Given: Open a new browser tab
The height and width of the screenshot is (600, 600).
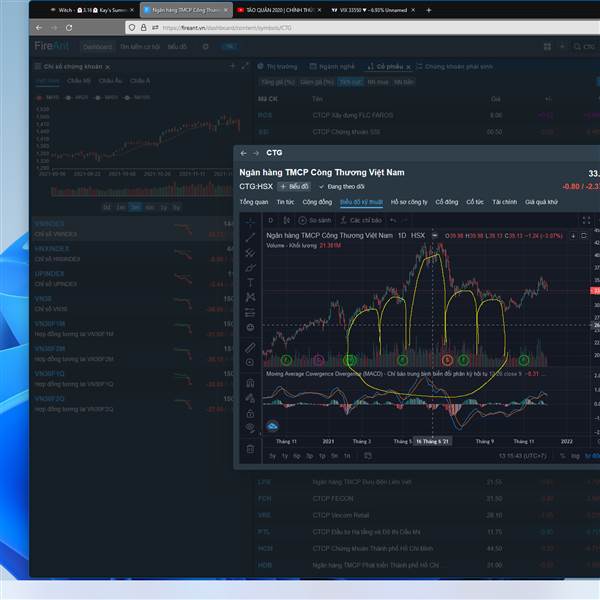Looking at the screenshot, I should pos(429,10).
